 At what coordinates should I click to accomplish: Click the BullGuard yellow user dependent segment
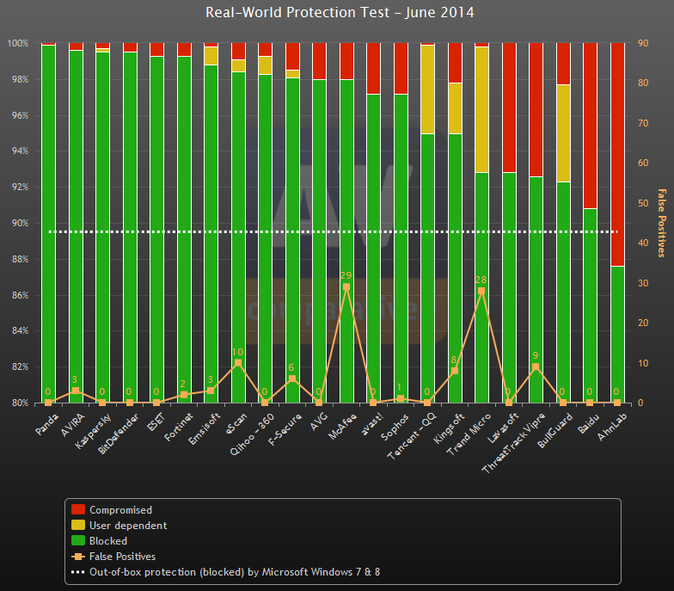(563, 133)
